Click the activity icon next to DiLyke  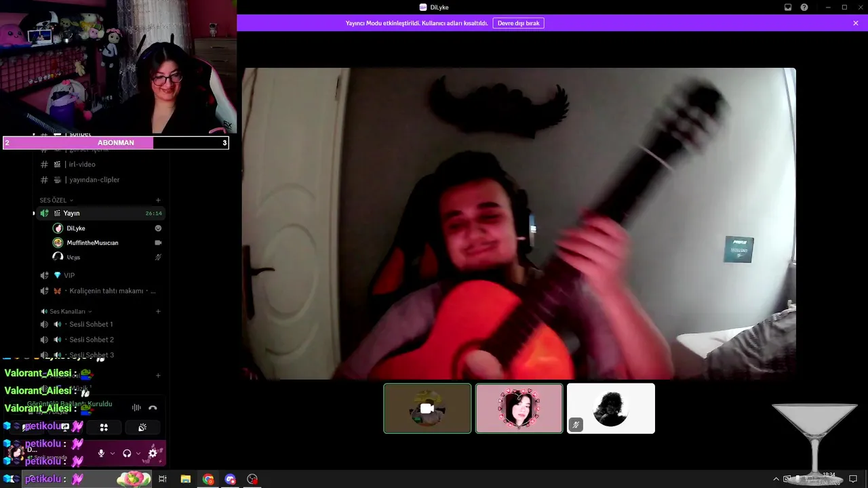[158, 228]
